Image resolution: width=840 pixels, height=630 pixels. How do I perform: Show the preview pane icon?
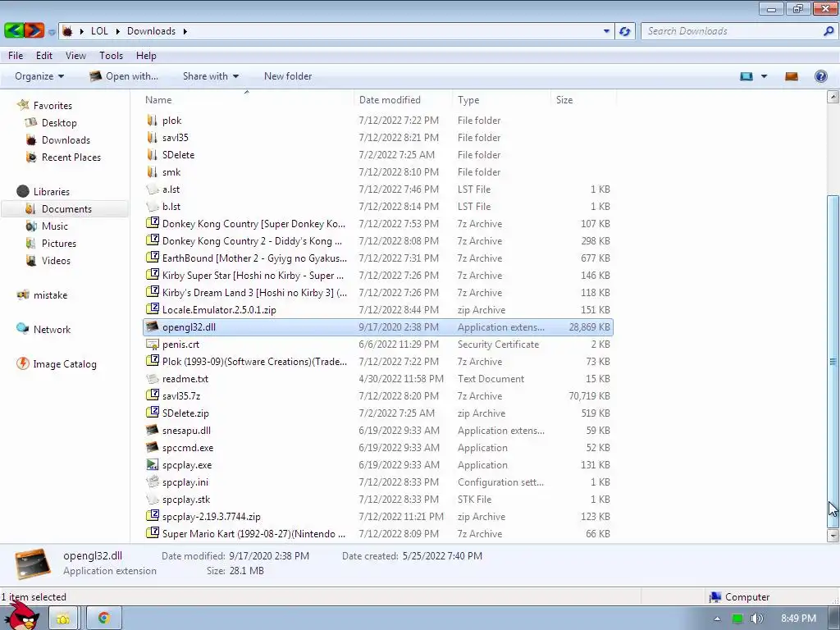pyautogui.click(x=792, y=76)
